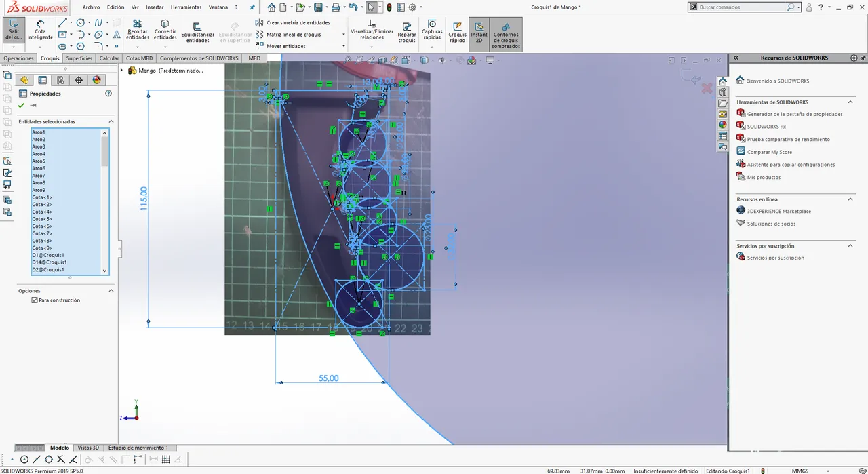Click Recortar entidades trim tool

[x=138, y=31]
